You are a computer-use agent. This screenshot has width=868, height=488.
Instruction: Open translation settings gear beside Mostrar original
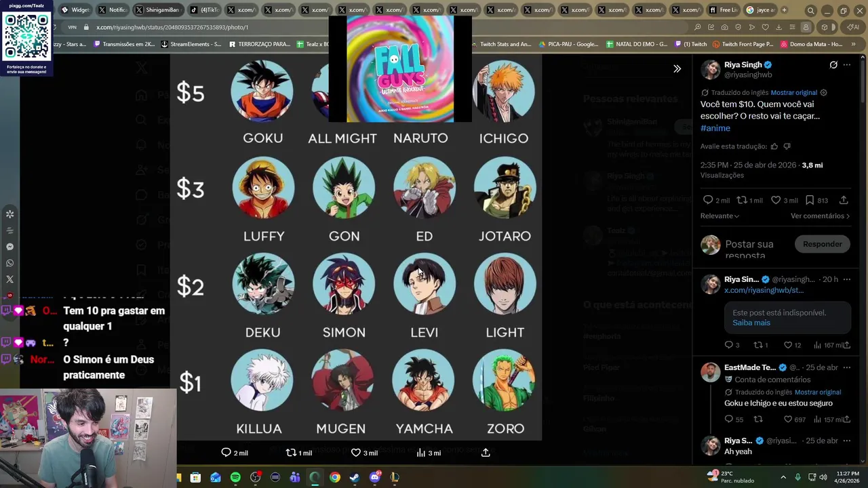[824, 93]
